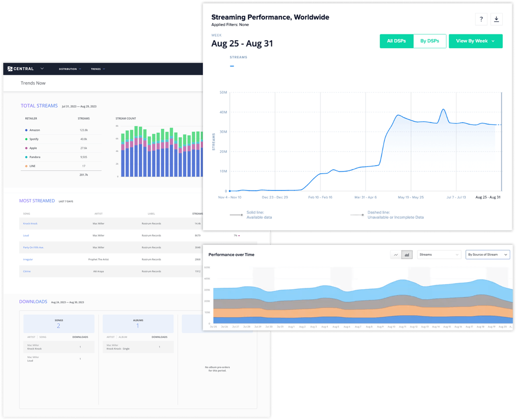This screenshot has width=516, height=420.
Task: Click the Songs downloads count tile
Action: (59, 324)
